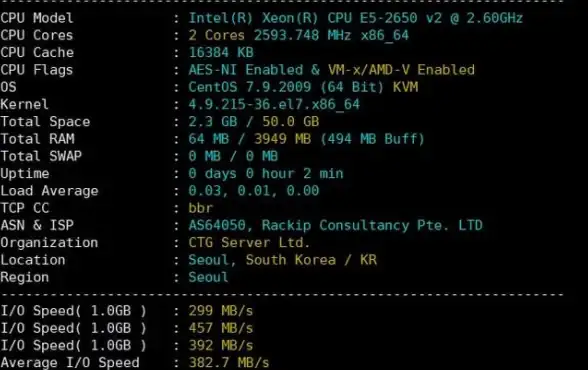Click the Uptime value text
Image resolution: width=588 pixels, height=370 pixels.
point(266,174)
